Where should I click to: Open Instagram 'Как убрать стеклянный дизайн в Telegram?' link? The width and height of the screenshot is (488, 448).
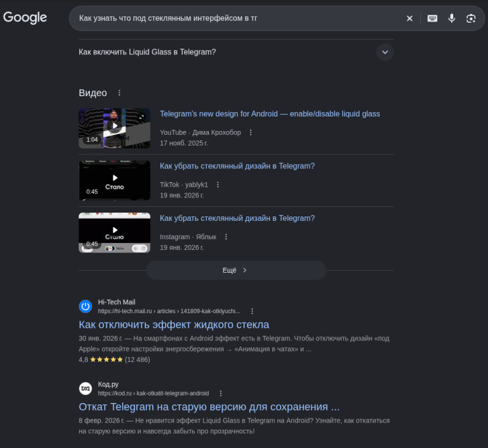coord(237,218)
